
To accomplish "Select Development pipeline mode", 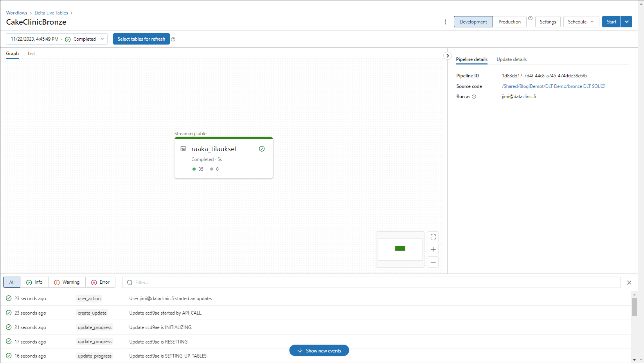I will click(x=473, y=22).
